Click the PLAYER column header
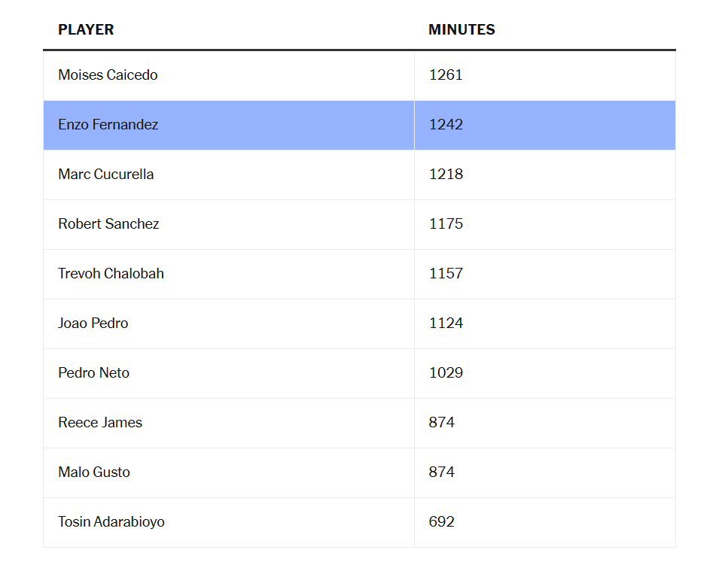Image resolution: width=728 pixels, height=565 pixels. pos(86,30)
